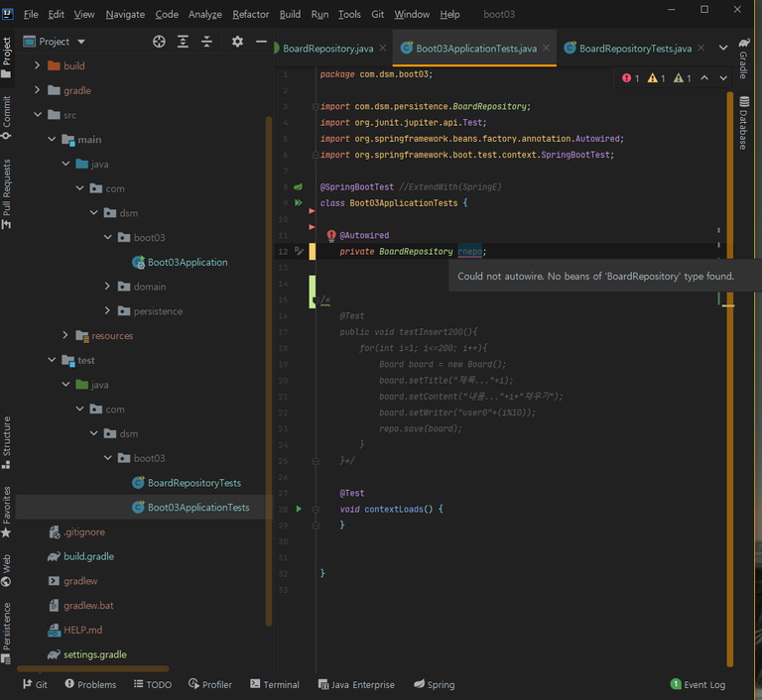Click the run test gutter icon at contextLoads

pos(299,509)
